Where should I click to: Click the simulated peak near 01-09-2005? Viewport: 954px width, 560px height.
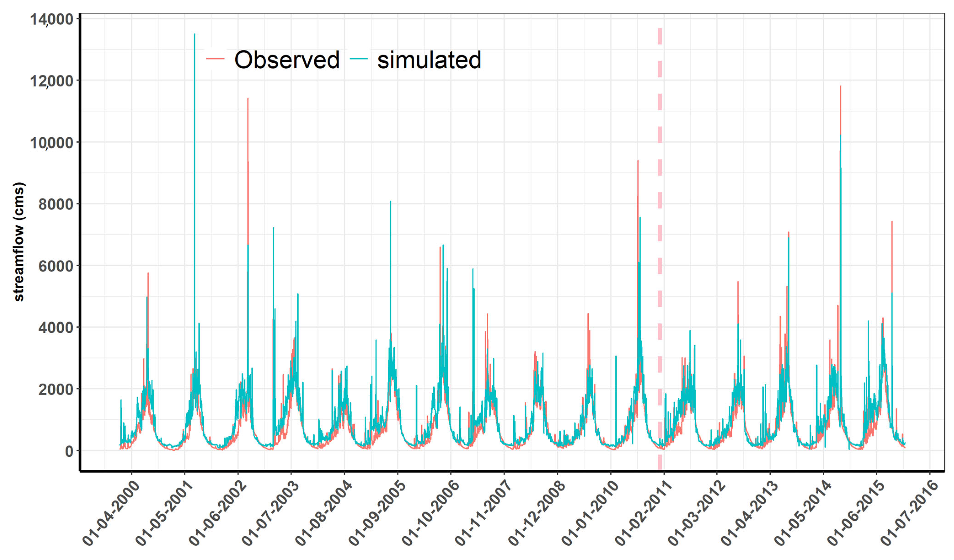(x=390, y=203)
